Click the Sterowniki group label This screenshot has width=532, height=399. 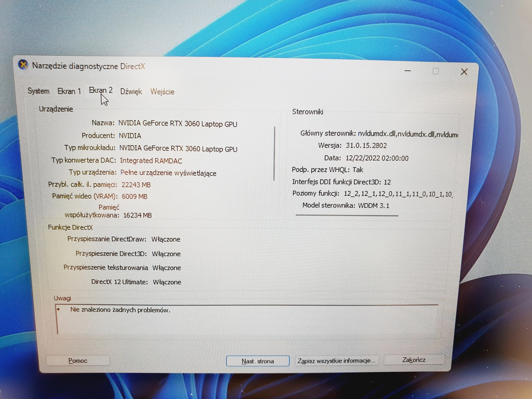[308, 112]
